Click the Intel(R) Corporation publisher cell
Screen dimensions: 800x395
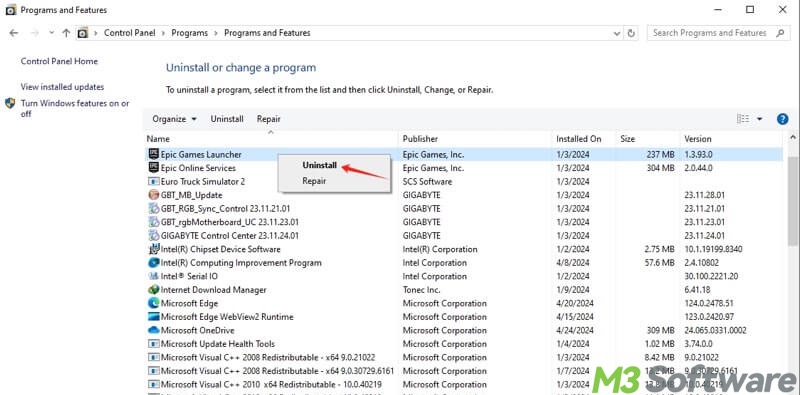(440, 249)
